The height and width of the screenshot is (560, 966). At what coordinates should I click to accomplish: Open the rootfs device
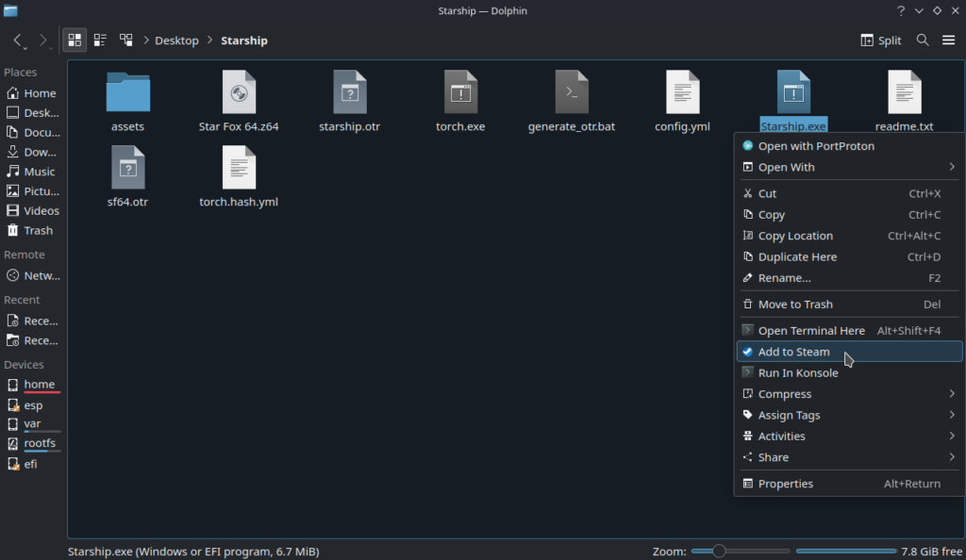click(40, 443)
